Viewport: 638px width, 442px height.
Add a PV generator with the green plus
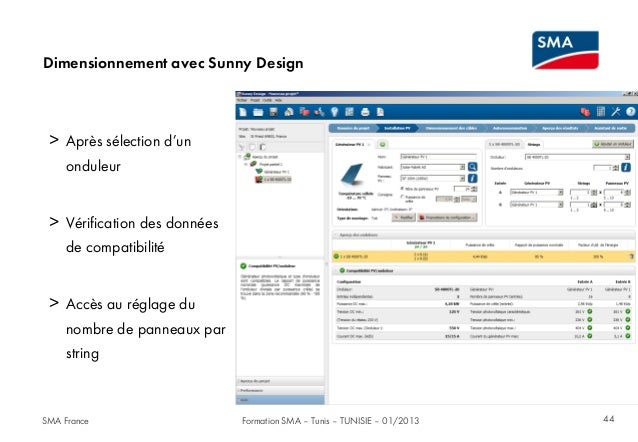coord(382,144)
